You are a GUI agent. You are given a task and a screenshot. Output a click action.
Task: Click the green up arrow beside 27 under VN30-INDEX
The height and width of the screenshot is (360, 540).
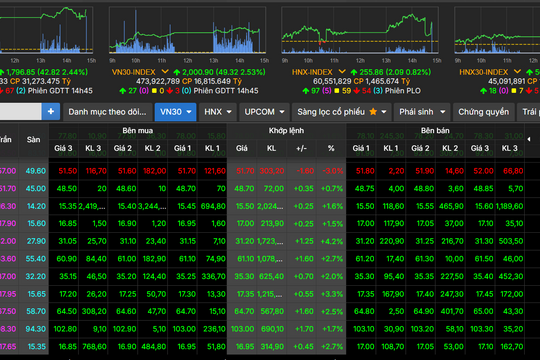[122, 91]
